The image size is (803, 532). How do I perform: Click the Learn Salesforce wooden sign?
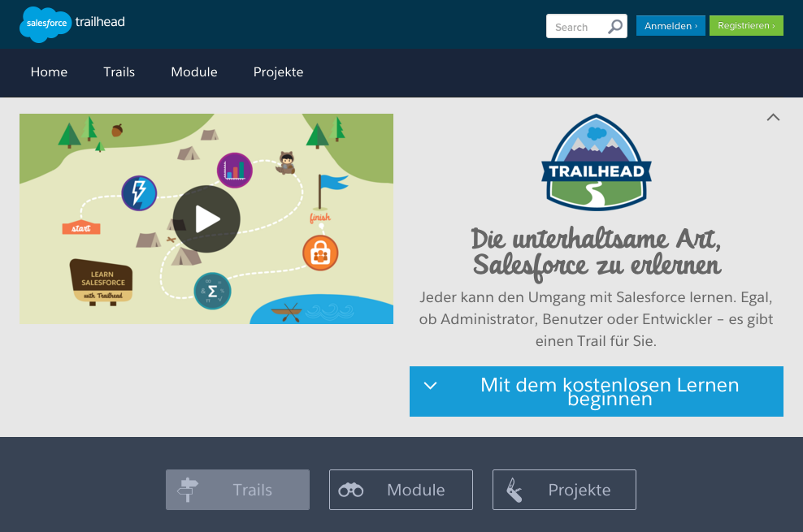click(x=102, y=282)
